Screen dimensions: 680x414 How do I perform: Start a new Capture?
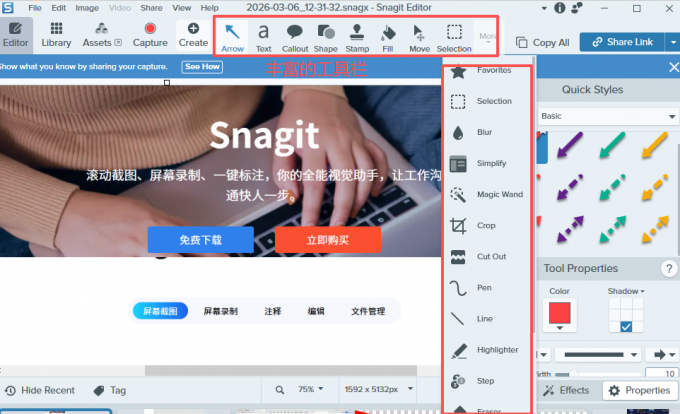[x=150, y=35]
